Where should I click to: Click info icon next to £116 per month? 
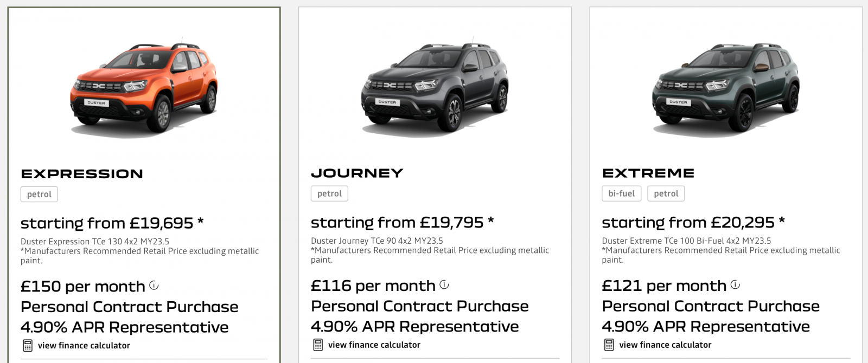pos(444,284)
